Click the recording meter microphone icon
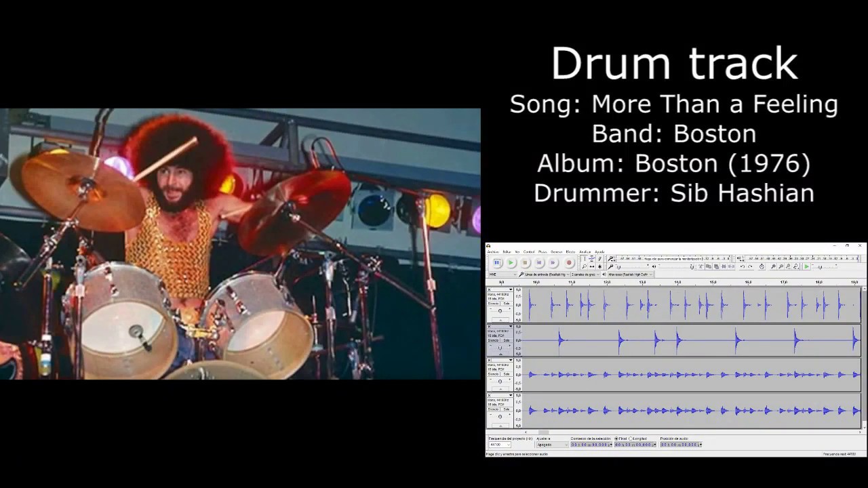The image size is (868, 488). point(610,259)
